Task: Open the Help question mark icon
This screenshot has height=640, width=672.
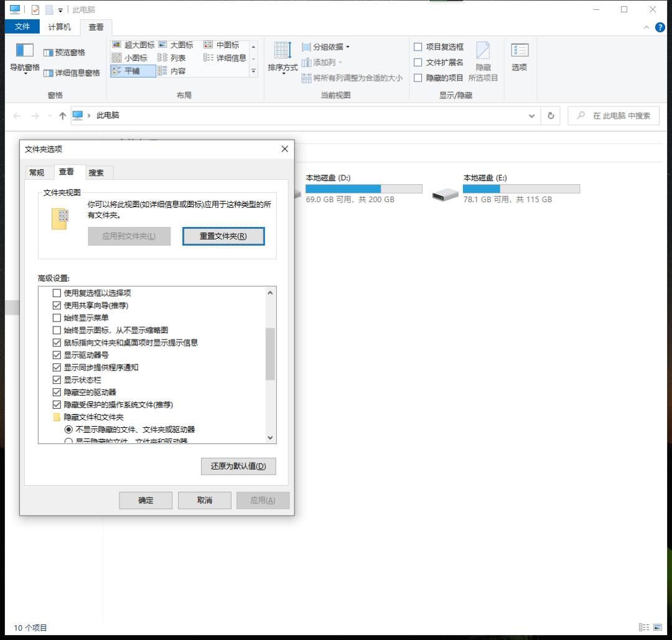Action: point(660,27)
